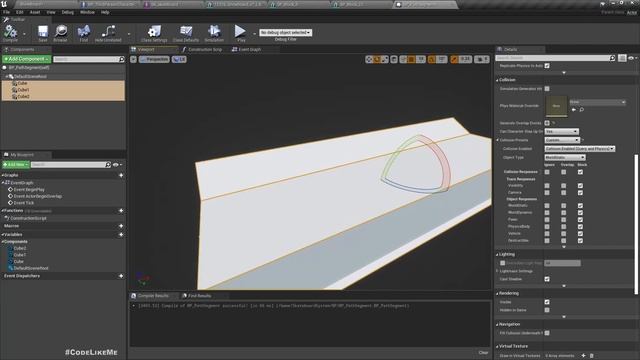
Task: Compile the blueprint with the Compile icon
Action: point(10,32)
